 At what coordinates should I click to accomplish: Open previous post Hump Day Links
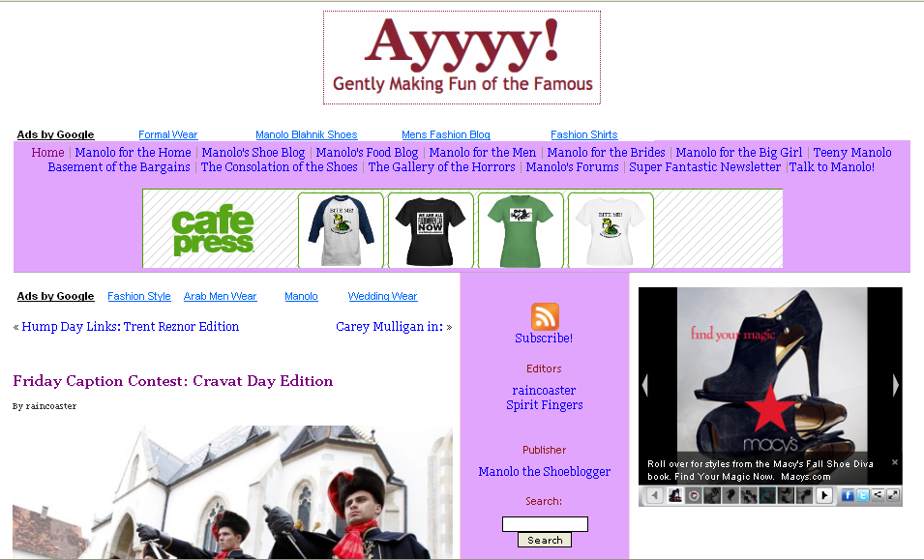130,327
